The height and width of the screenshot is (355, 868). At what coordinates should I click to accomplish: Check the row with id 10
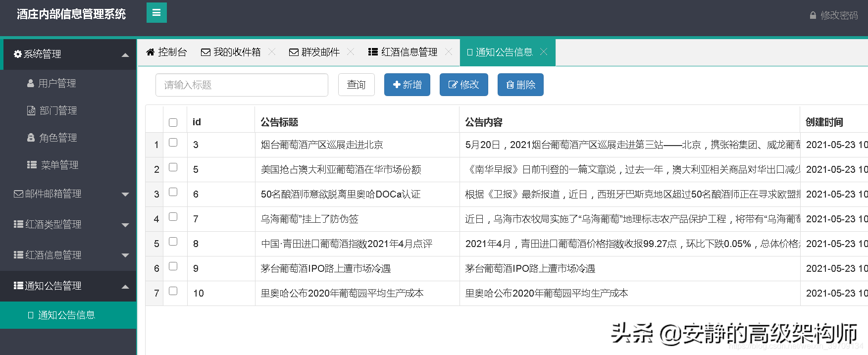(x=173, y=291)
